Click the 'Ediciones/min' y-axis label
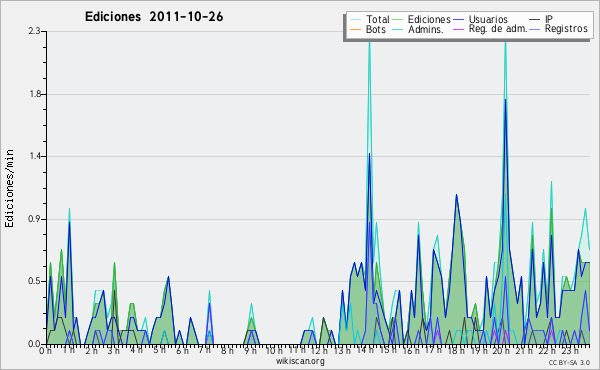 (9, 188)
